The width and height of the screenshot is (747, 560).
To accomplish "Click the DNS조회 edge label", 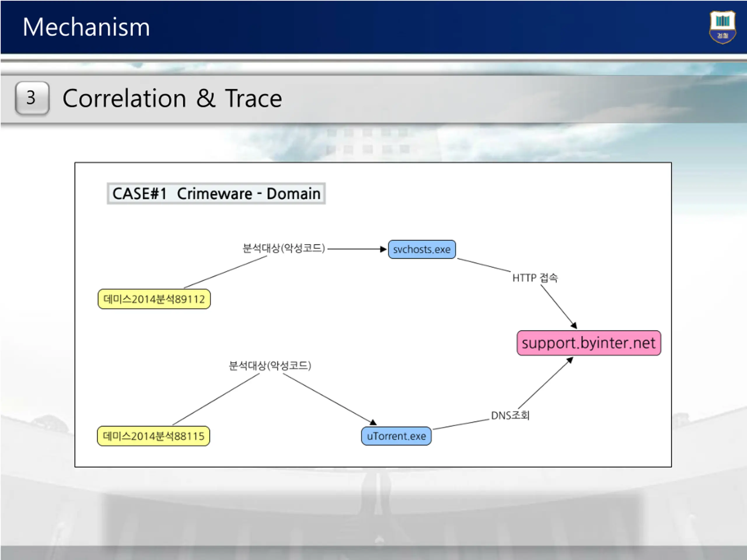I will pos(510,415).
